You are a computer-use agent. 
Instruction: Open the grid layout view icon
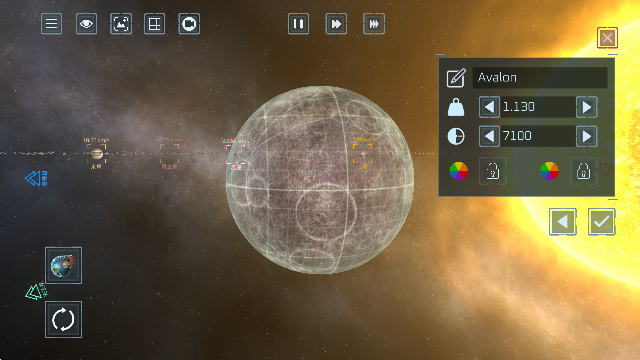154,24
